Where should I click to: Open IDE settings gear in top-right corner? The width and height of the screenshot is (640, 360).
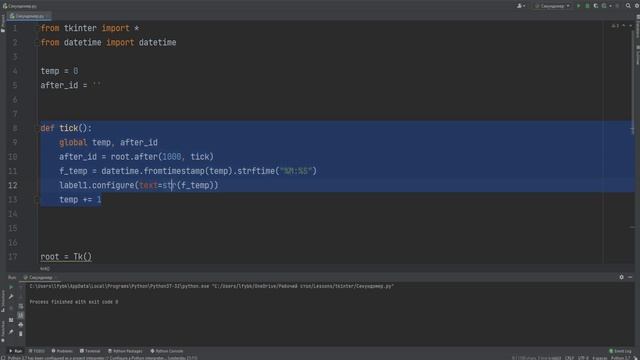point(637,6)
